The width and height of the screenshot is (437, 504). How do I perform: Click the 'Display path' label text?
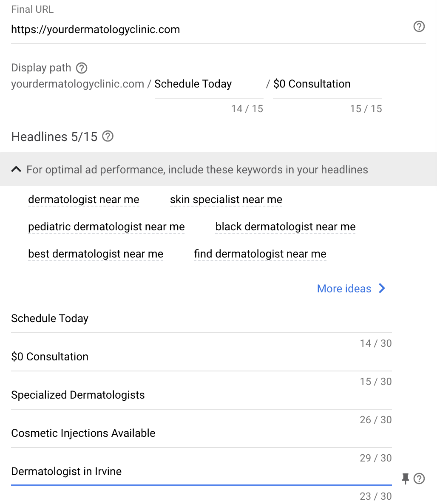point(41,68)
